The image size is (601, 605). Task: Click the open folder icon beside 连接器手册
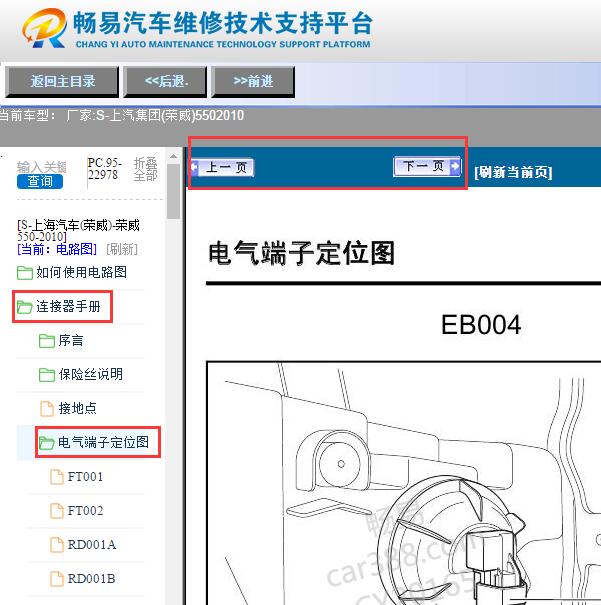tap(25, 307)
